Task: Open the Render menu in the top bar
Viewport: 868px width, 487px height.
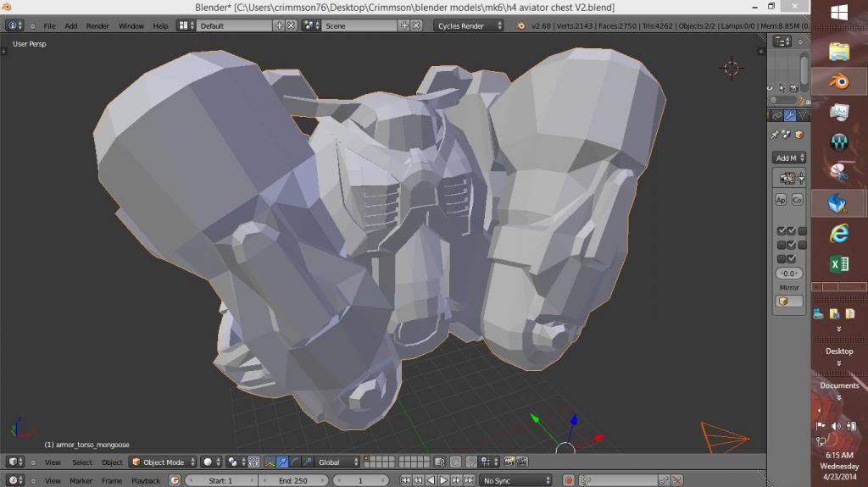Action: click(x=97, y=26)
